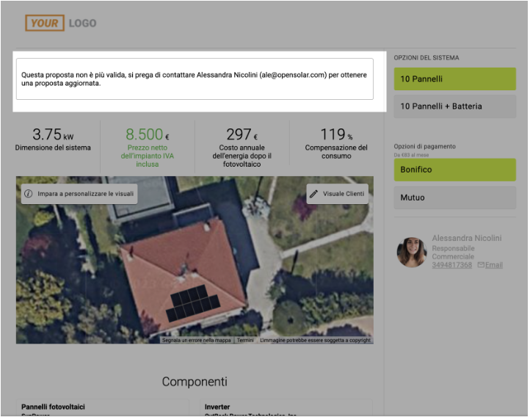Click the Opzioni di pagamento label
This screenshot has height=420, width=530.
pyautogui.click(x=425, y=146)
